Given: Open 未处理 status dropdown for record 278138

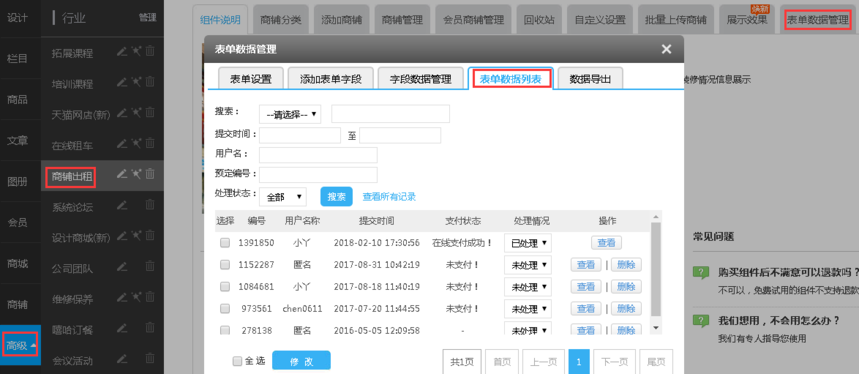Looking at the screenshot, I should click(x=528, y=330).
